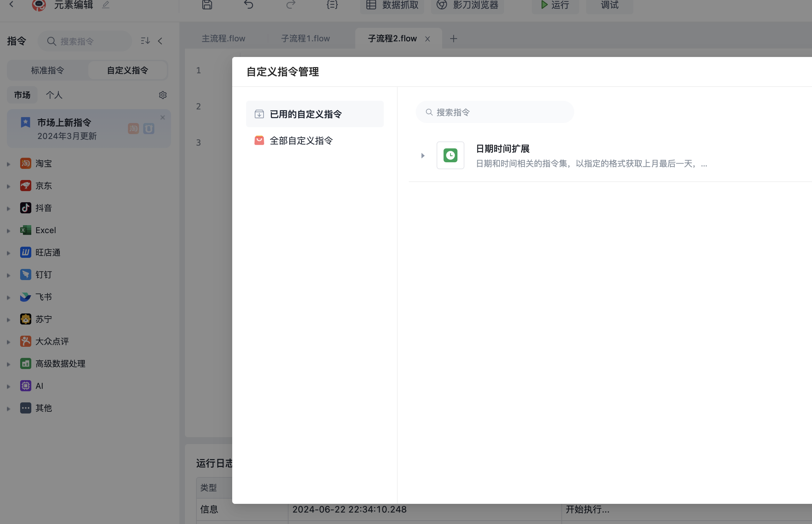Select the 个人 toggle option
812x524 pixels.
coord(54,95)
